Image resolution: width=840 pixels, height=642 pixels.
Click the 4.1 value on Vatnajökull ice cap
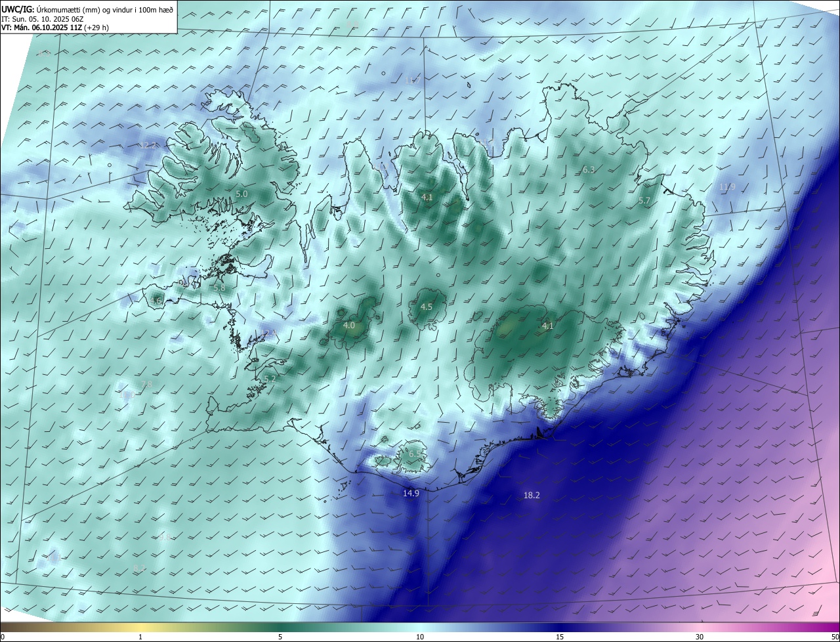[547, 326]
